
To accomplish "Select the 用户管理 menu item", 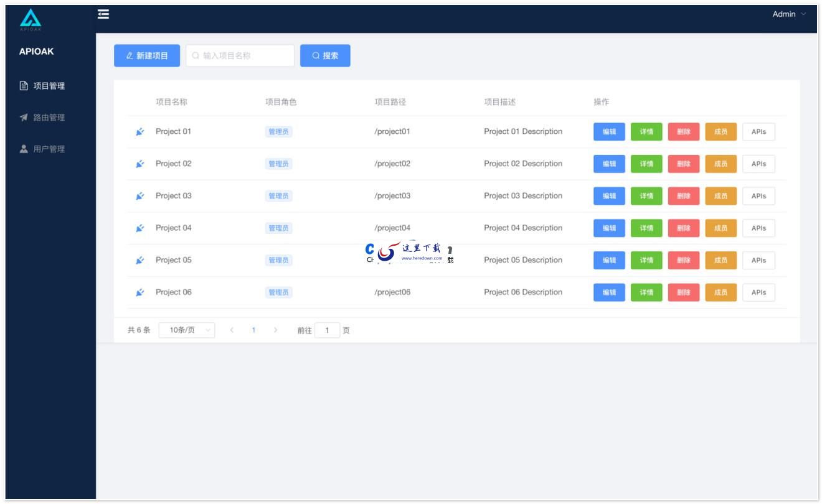I will point(49,149).
